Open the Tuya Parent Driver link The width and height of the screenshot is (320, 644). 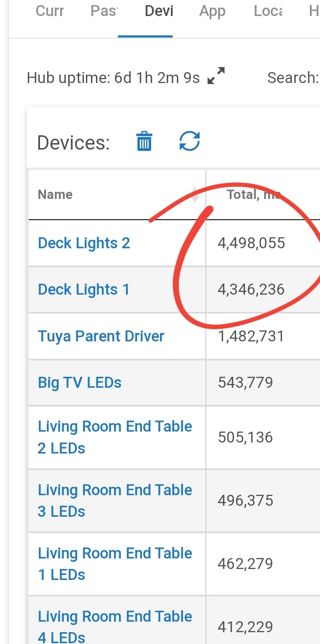(x=101, y=336)
